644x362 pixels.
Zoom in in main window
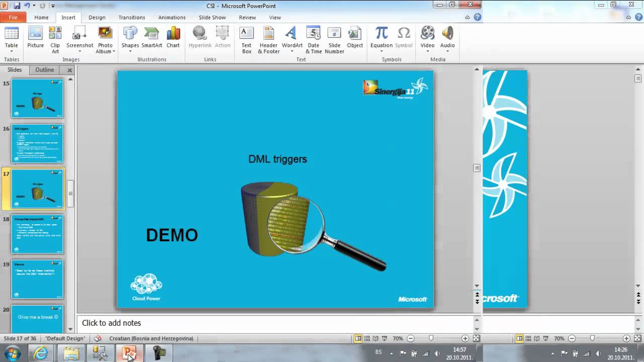pos(465,338)
